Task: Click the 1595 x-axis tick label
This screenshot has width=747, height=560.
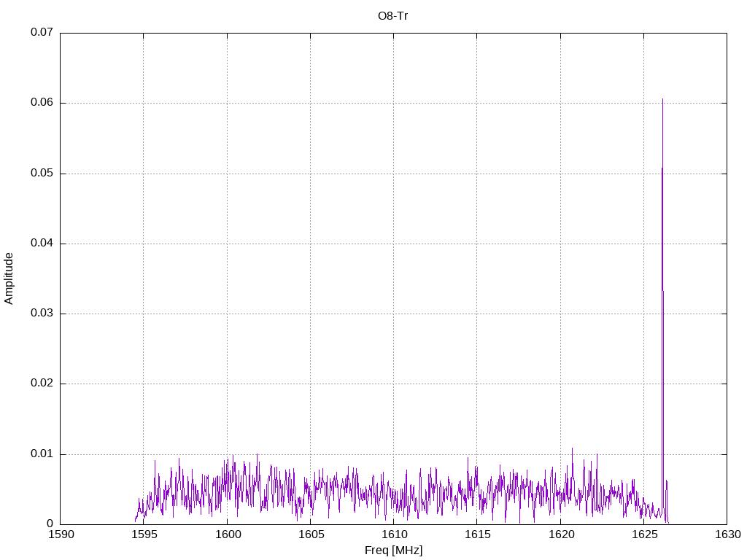Action: pos(144,534)
